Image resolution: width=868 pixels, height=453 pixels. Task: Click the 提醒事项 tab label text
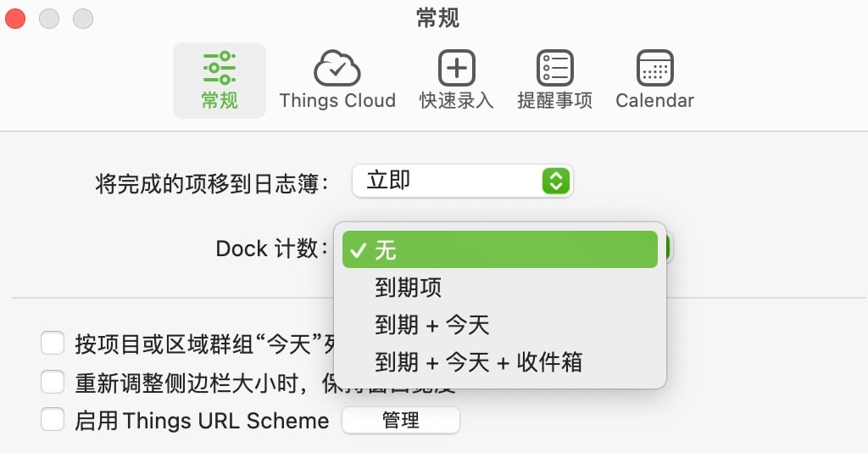(x=555, y=101)
